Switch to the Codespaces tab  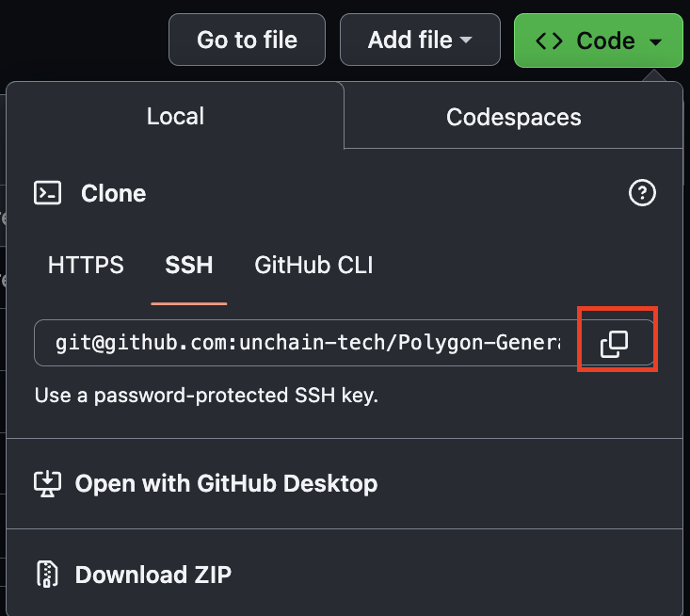pyautogui.click(x=514, y=117)
